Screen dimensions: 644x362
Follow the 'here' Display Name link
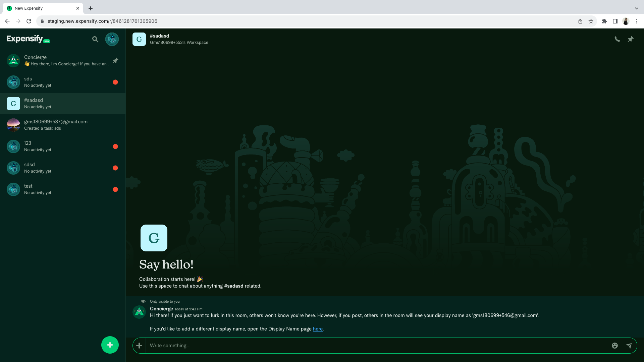point(318,329)
